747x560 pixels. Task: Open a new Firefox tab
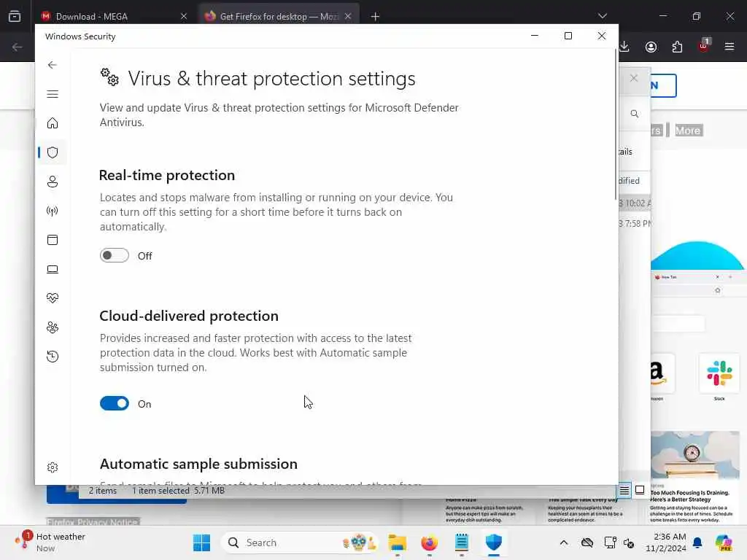click(376, 17)
